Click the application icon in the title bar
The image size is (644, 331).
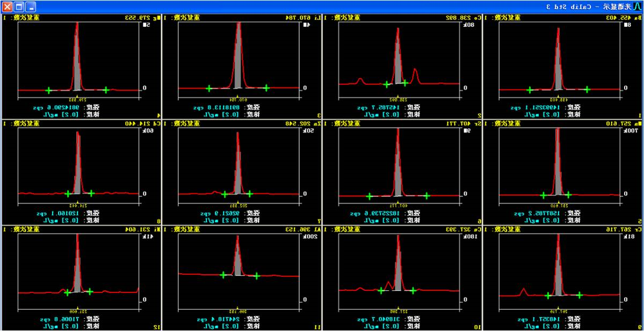click(637, 6)
